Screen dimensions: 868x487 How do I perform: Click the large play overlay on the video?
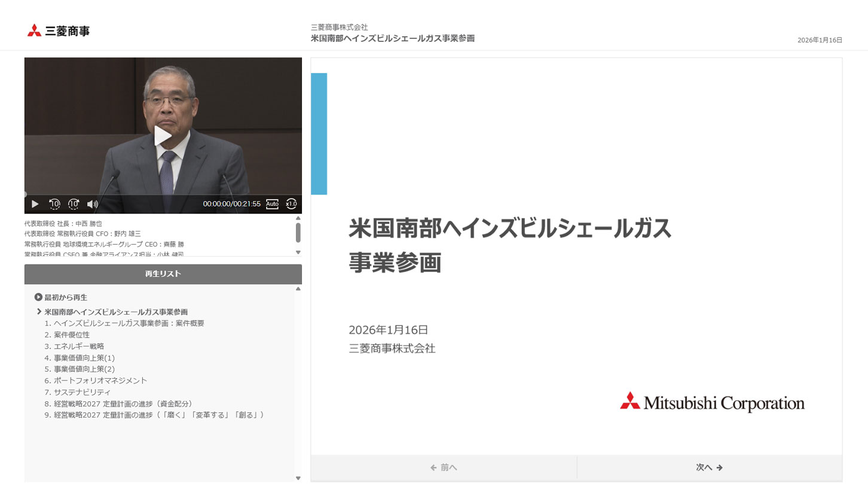coord(163,136)
